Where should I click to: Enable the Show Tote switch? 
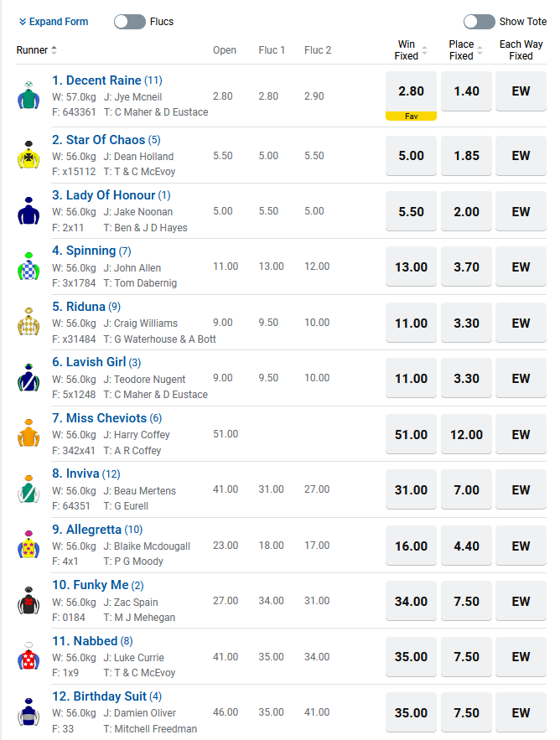pyautogui.click(x=479, y=22)
